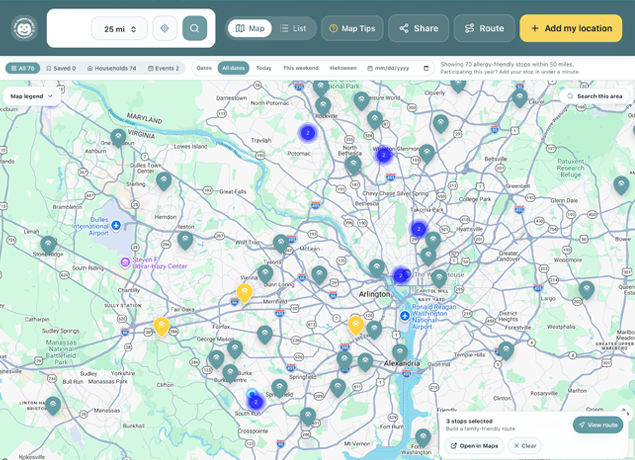Click the Dulles International Airport marker
Screen dimensions: 635x460
116,225
